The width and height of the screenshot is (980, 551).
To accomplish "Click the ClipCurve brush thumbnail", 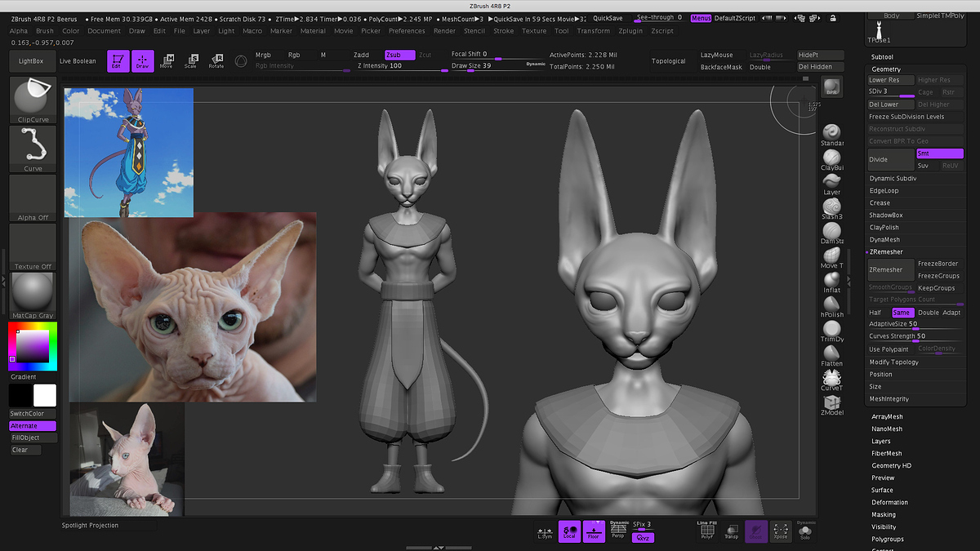I will click(33, 100).
